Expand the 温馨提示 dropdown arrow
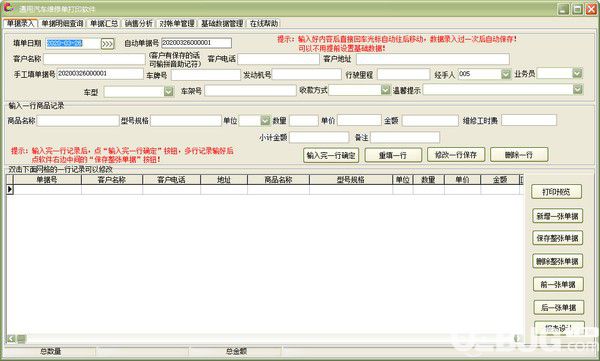600x361 pixels. click(577, 89)
